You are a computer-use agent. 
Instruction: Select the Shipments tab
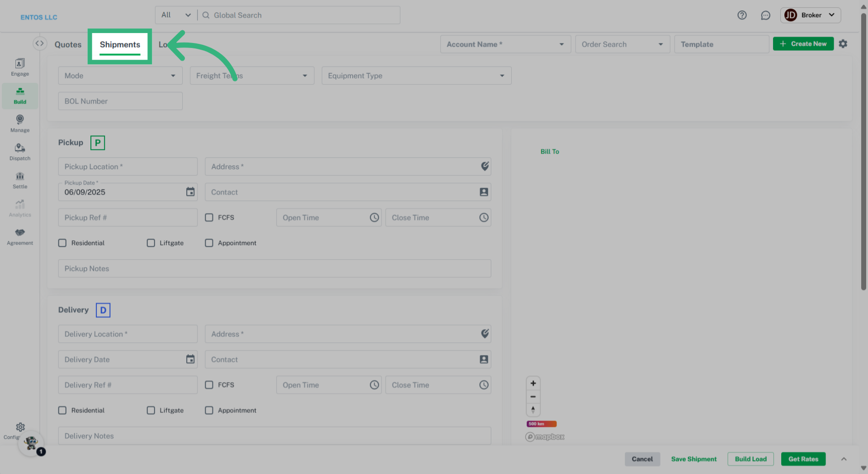point(120,44)
